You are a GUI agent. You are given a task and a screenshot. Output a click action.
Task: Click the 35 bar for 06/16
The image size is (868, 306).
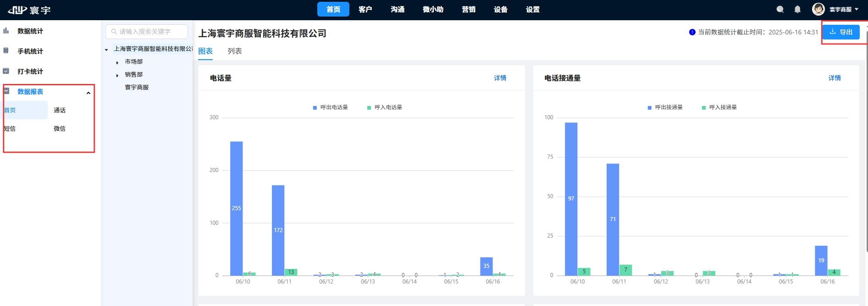(x=486, y=266)
